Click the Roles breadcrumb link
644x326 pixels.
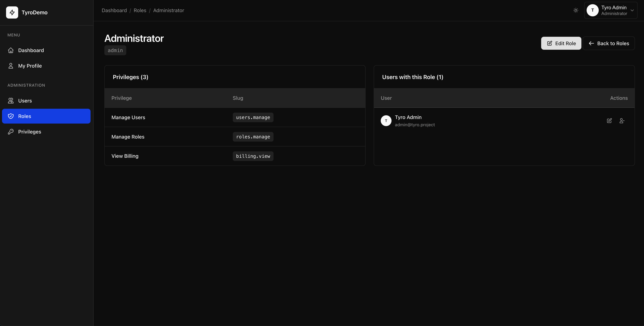pos(140,10)
